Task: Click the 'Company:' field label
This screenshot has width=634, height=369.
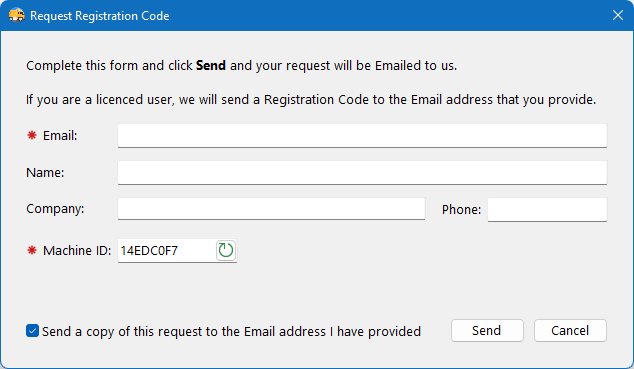Action: point(55,209)
